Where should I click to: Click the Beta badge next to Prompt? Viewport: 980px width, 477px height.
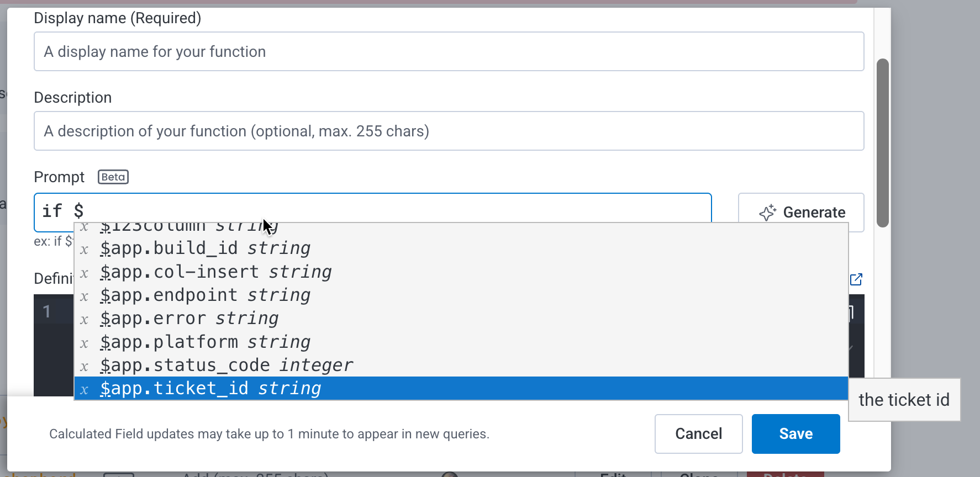[x=113, y=177]
